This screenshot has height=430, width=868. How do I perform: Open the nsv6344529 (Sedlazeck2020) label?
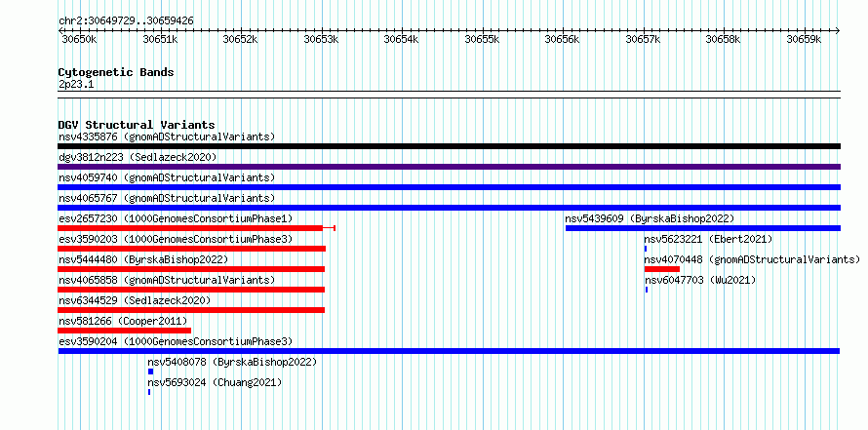tap(135, 300)
